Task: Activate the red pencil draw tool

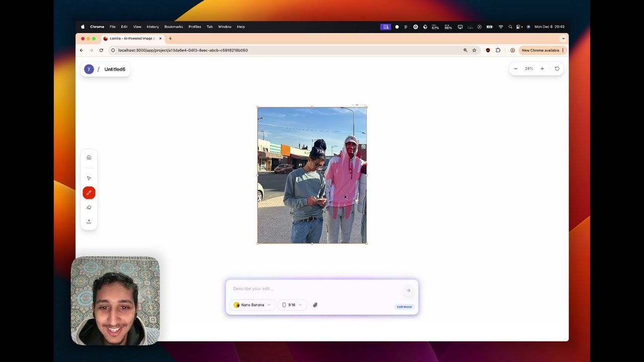Action: (89, 193)
